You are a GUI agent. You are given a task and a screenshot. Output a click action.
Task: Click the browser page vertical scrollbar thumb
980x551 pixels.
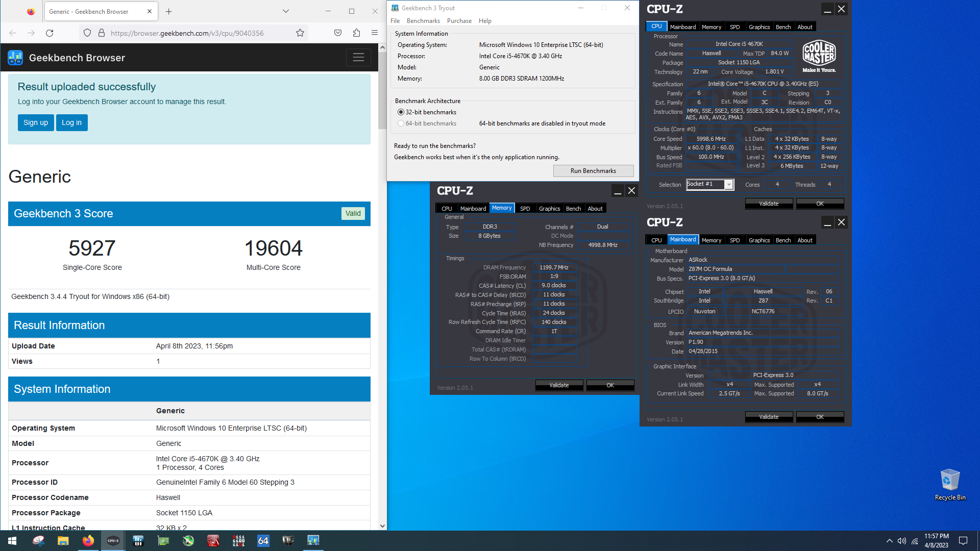click(382, 90)
